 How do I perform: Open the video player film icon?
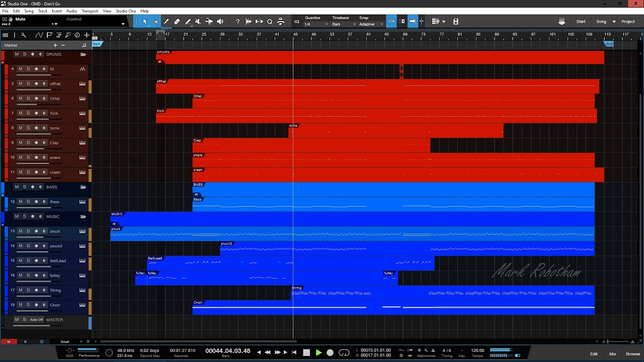[456, 22]
